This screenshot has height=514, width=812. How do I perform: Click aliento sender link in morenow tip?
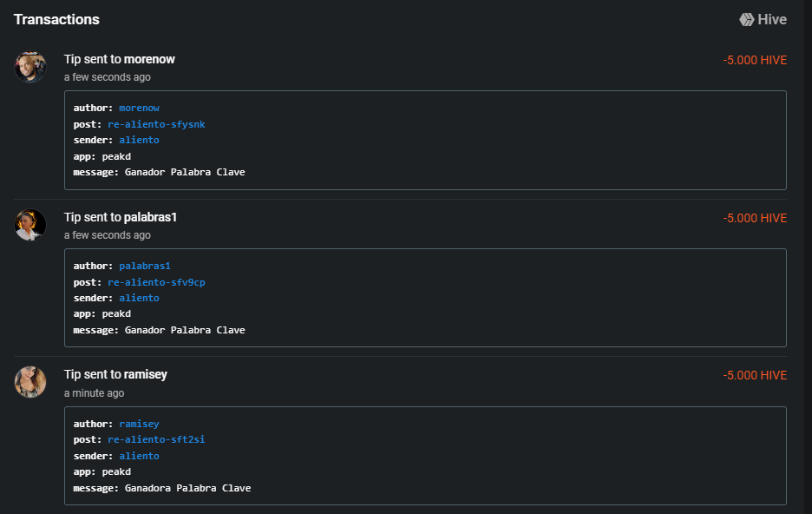(x=140, y=140)
